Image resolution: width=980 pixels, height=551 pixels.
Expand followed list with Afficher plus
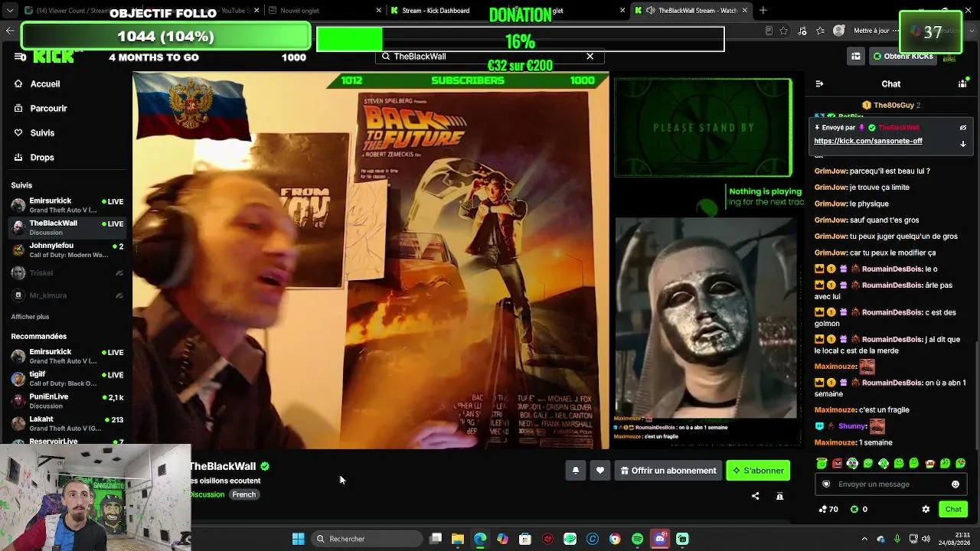30,317
